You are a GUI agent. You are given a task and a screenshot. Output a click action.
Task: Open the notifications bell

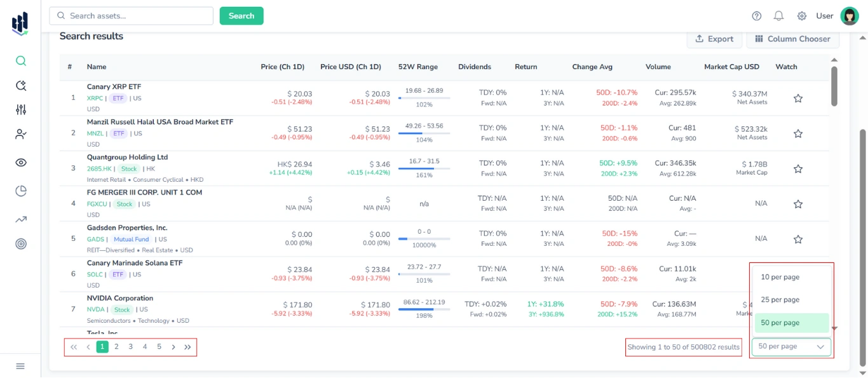[x=778, y=16]
